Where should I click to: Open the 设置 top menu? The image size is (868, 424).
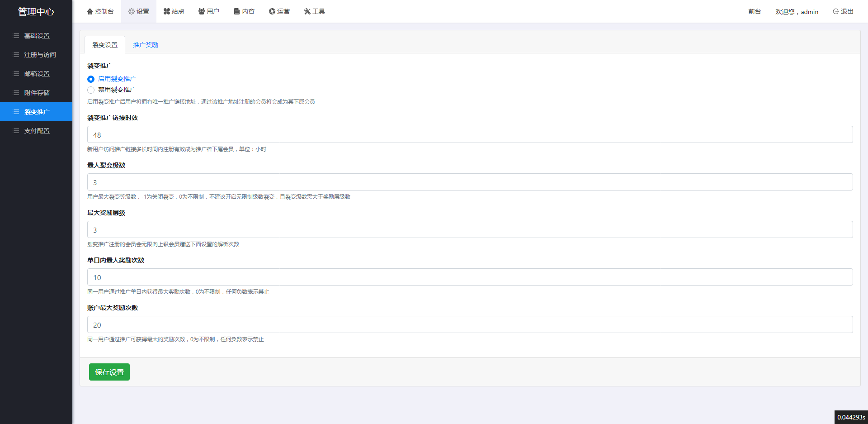click(x=139, y=11)
